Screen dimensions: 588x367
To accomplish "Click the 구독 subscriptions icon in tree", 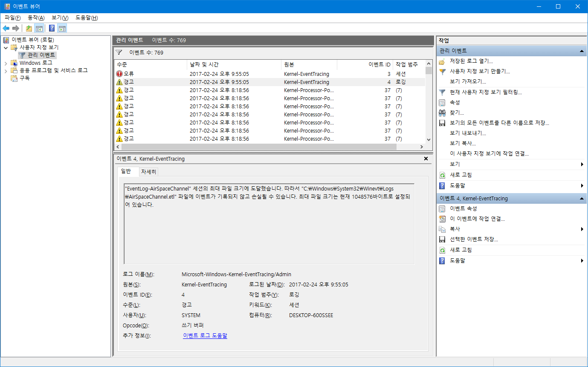I will 14,78.
